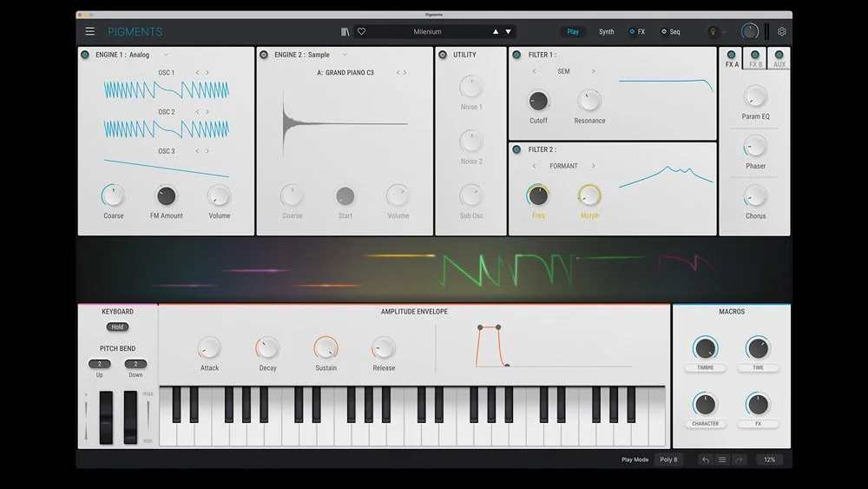Toggle FX B power button
Viewport: 868px width, 489px height.
coord(755,54)
